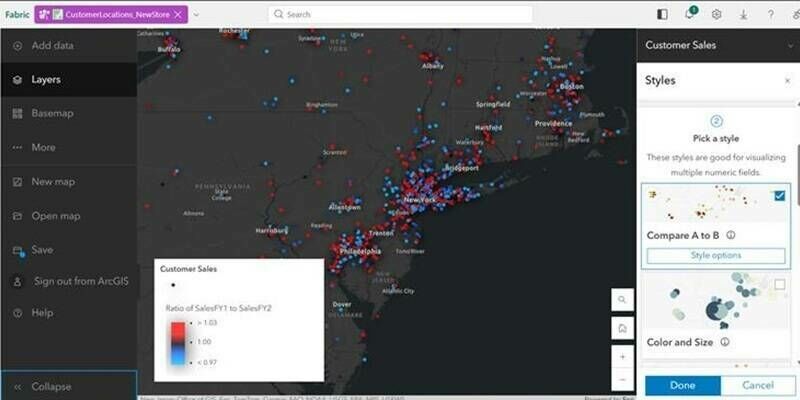Click Open map in sidebar
The image size is (800, 400).
coord(68,216)
